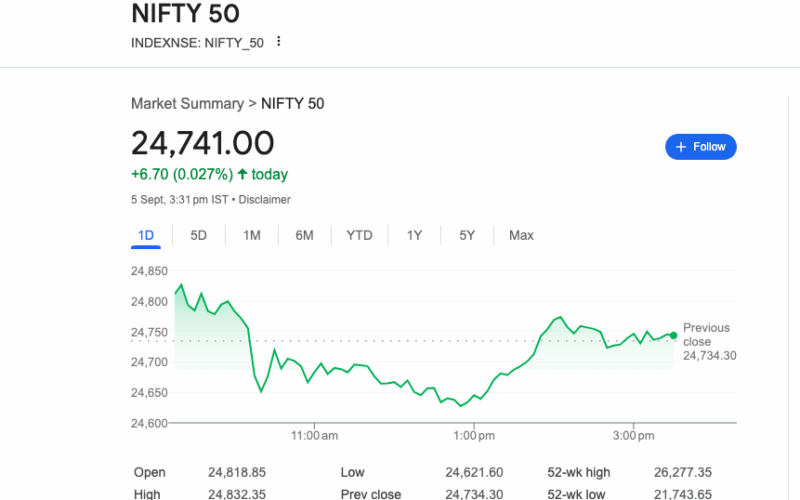This screenshot has height=500, width=800.
Task: Click the 24,741.00 index price
Action: click(203, 143)
